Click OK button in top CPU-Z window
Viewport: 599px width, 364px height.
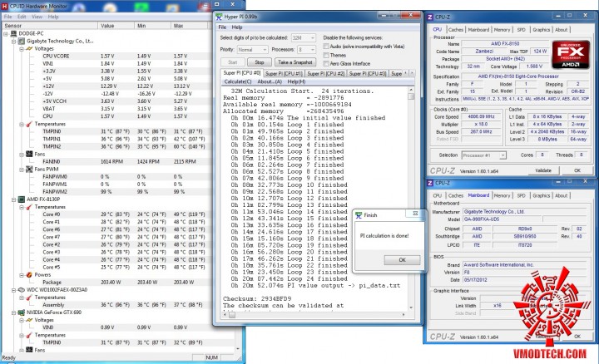(x=577, y=170)
